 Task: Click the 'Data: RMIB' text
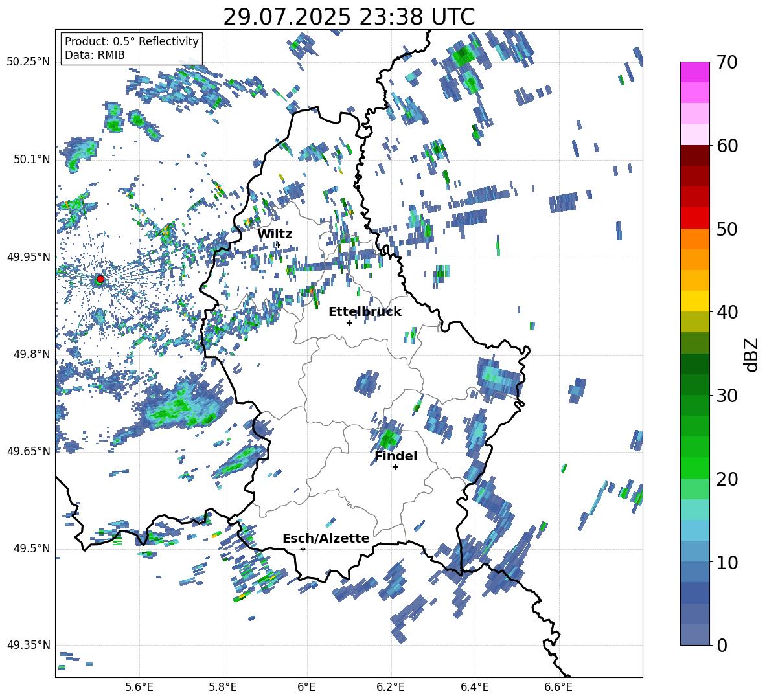click(95, 55)
